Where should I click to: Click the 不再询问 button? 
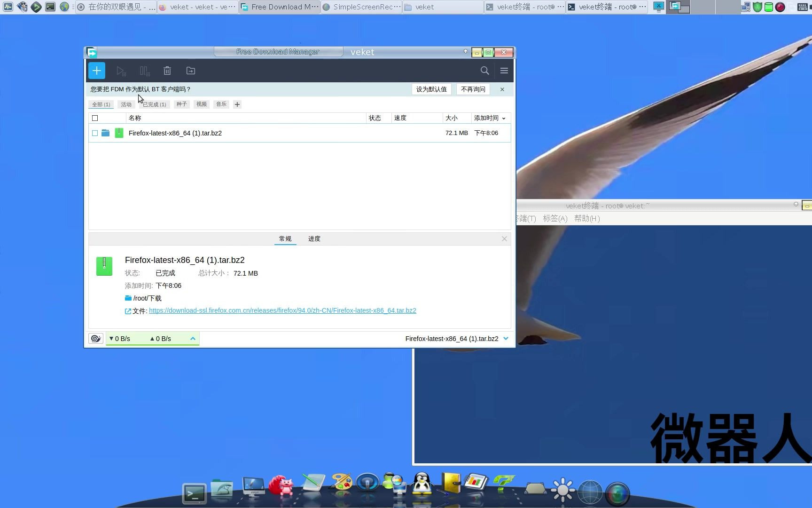point(473,89)
